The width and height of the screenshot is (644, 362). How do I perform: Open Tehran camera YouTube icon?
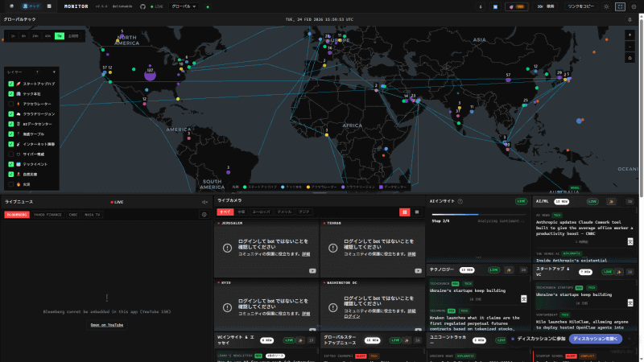418,271
